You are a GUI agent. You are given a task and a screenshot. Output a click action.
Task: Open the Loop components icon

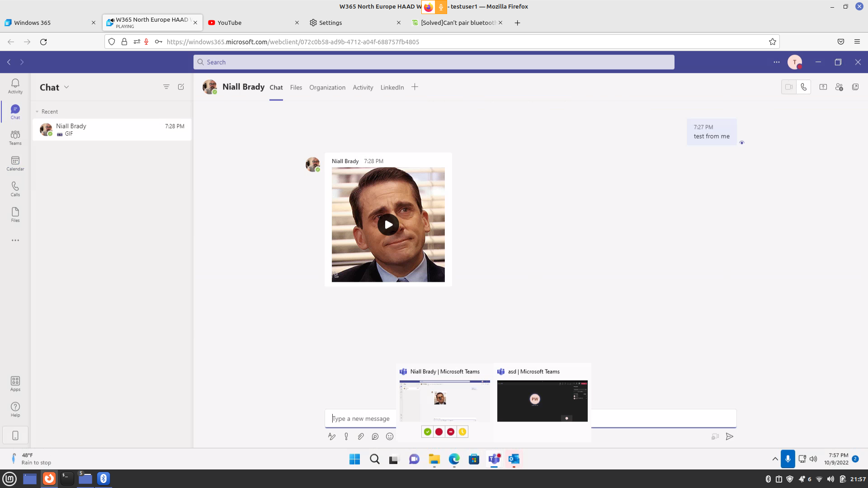click(375, 436)
